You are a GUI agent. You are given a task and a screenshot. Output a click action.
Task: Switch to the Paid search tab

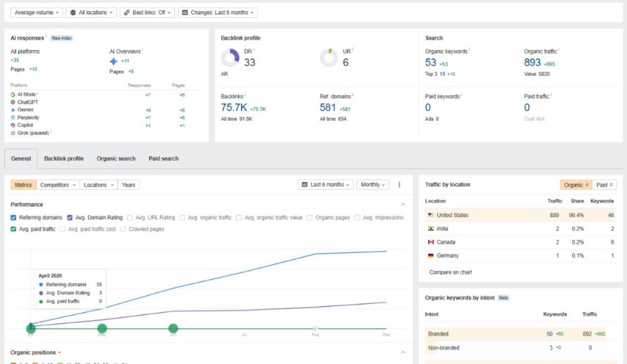[164, 159]
